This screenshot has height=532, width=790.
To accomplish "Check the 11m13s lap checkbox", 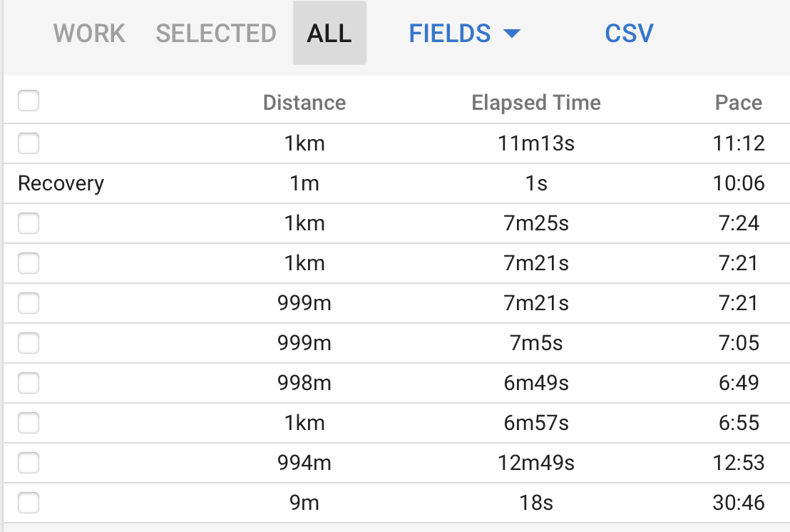I will coord(29,143).
